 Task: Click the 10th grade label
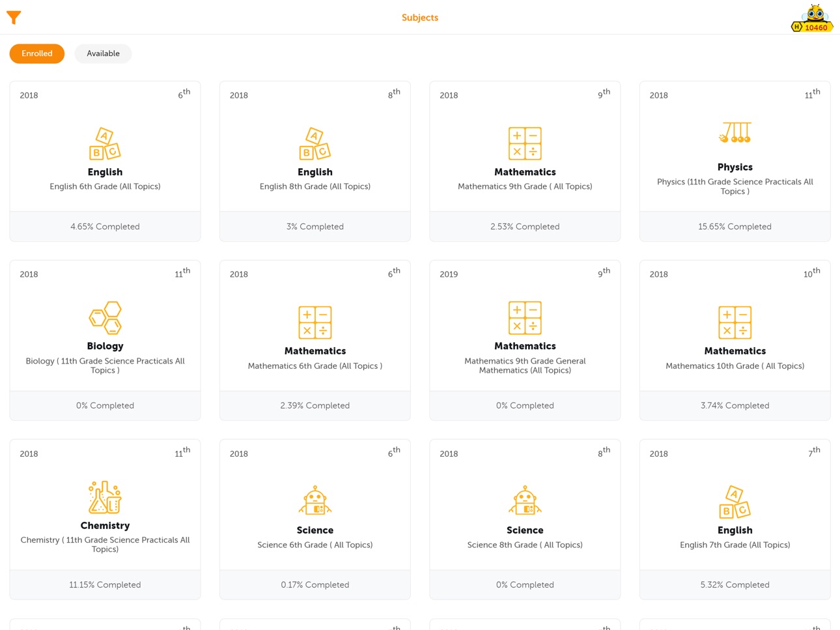click(811, 273)
